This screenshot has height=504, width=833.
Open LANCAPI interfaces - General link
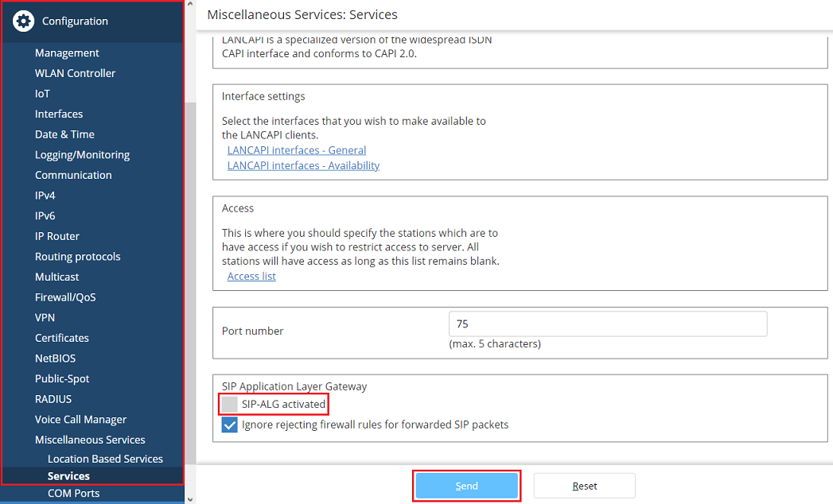click(297, 150)
